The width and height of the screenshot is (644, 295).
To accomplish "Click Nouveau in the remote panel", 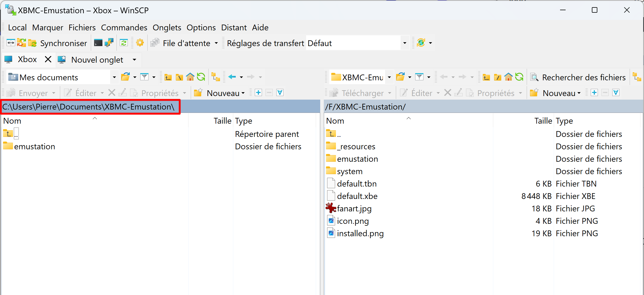I will 555,93.
